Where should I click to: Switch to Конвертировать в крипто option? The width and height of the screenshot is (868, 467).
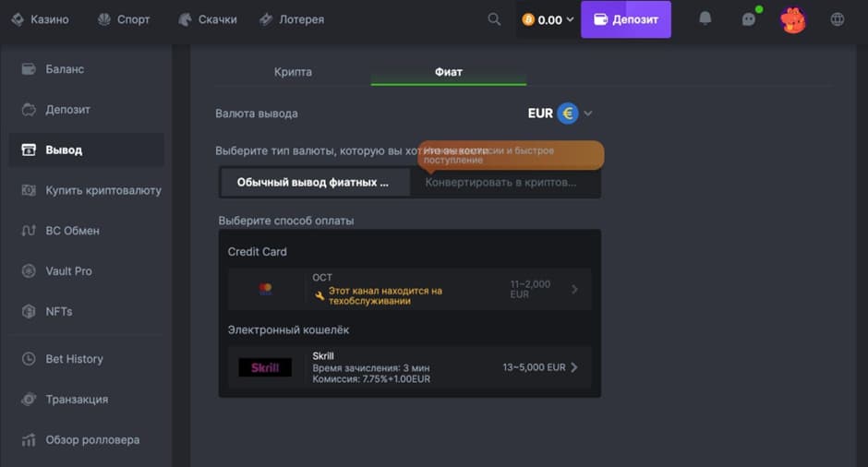click(500, 183)
